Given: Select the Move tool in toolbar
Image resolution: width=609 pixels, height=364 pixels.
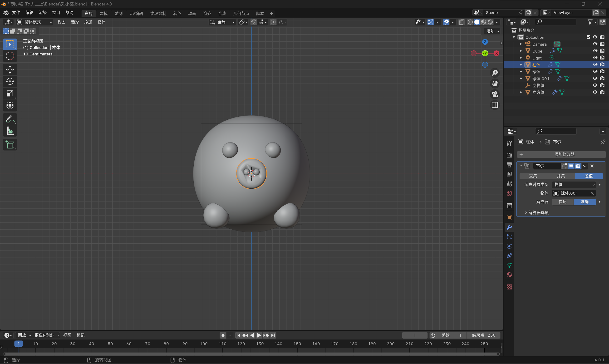Looking at the screenshot, I should 10,70.
